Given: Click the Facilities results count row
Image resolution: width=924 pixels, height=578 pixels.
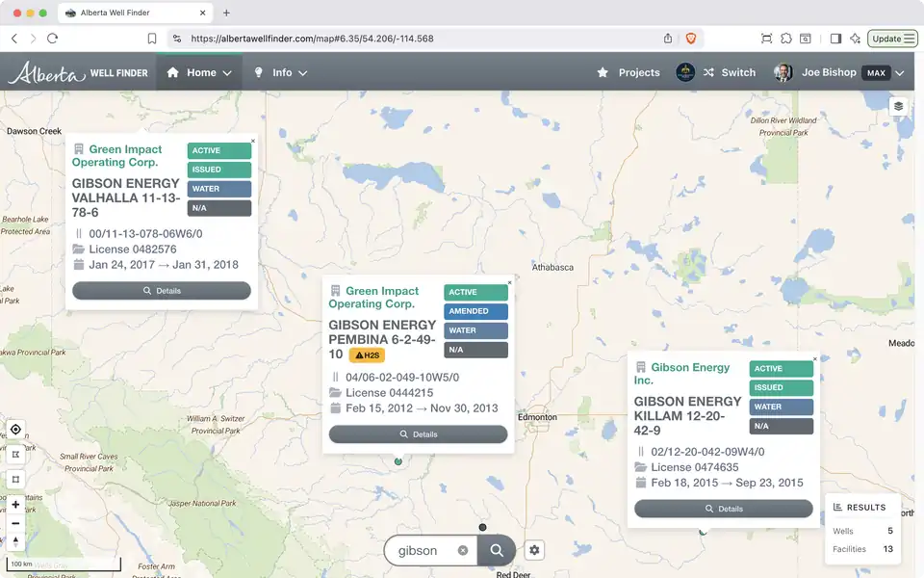Looking at the screenshot, I should tap(862, 549).
